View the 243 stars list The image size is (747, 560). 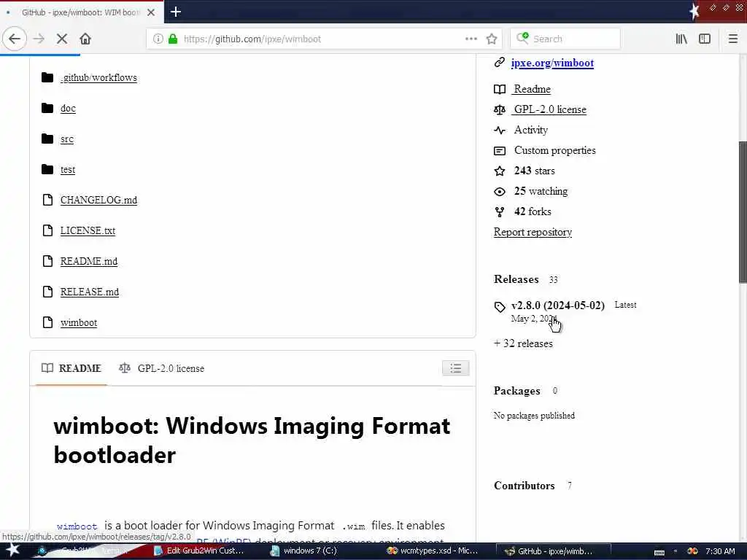tap(534, 171)
